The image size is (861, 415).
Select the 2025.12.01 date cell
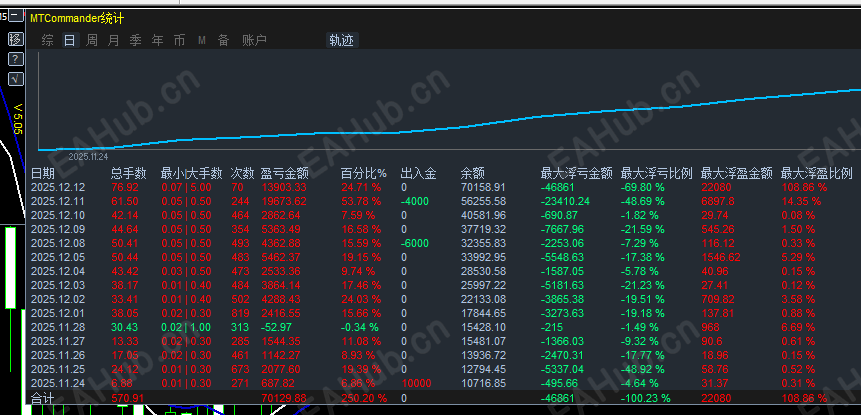click(58, 313)
